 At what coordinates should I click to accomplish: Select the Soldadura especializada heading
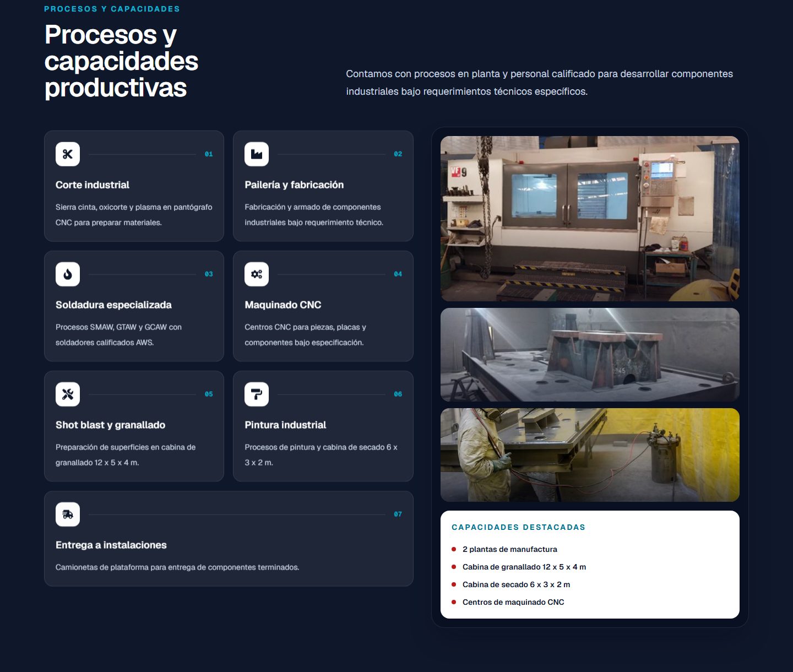pyautogui.click(x=113, y=305)
